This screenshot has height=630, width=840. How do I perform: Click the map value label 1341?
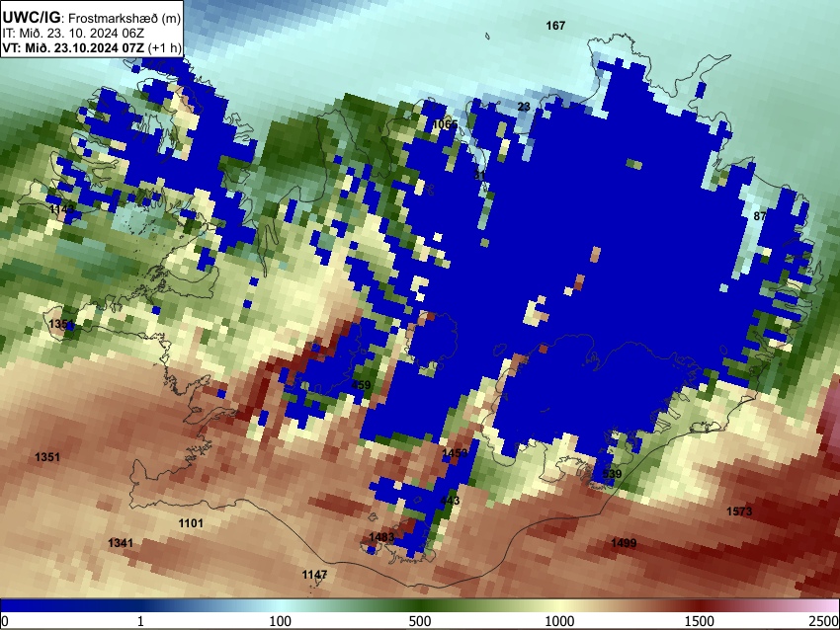click(x=121, y=543)
